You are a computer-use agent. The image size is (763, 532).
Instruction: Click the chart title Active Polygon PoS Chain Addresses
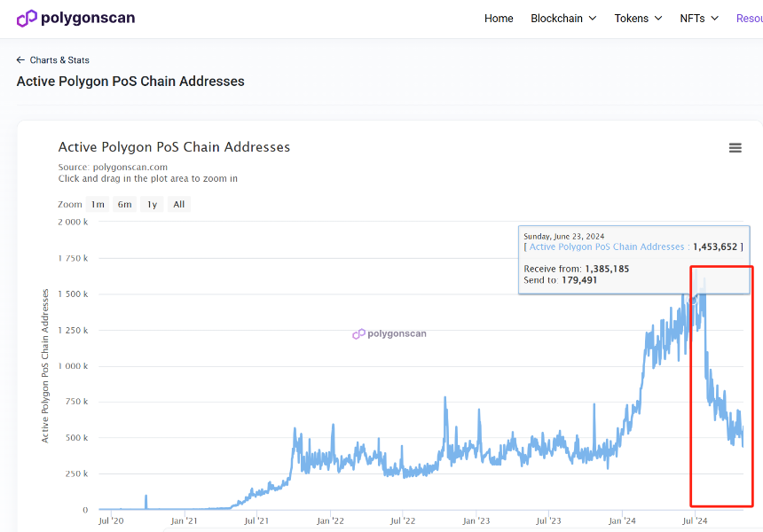coord(174,147)
